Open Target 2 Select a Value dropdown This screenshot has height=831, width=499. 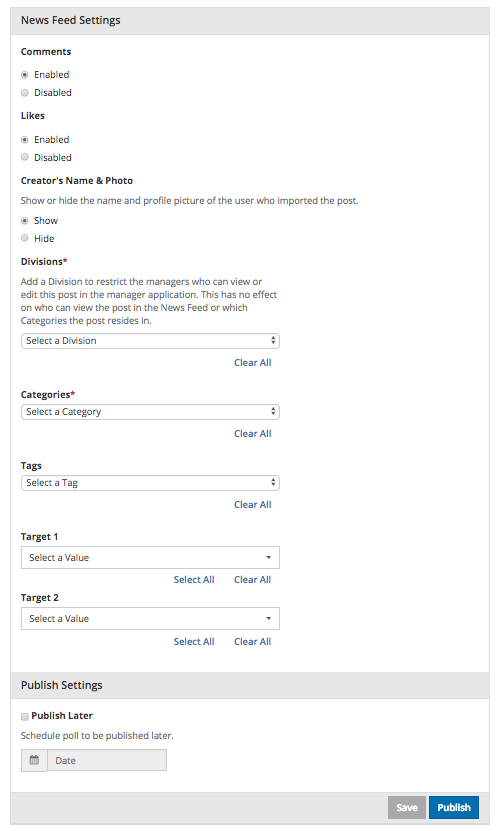(150, 618)
